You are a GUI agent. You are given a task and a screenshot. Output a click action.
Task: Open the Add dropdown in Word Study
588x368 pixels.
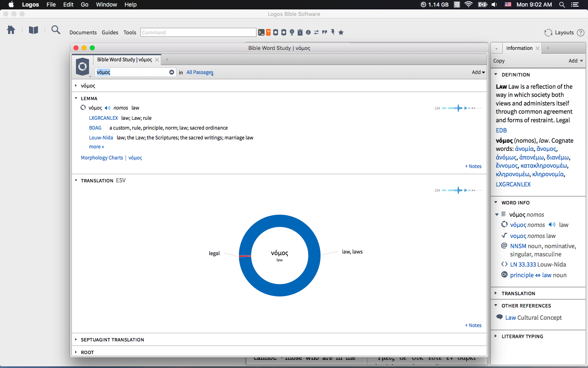478,72
